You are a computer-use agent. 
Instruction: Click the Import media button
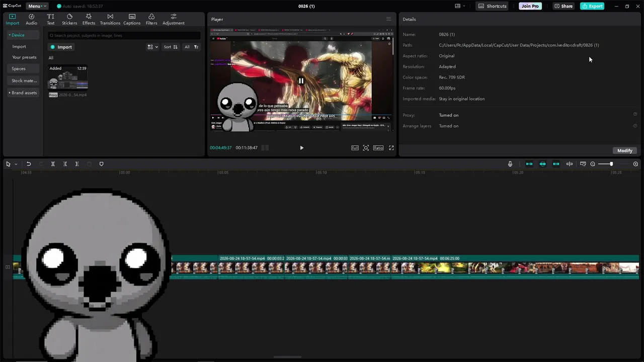coord(61,47)
